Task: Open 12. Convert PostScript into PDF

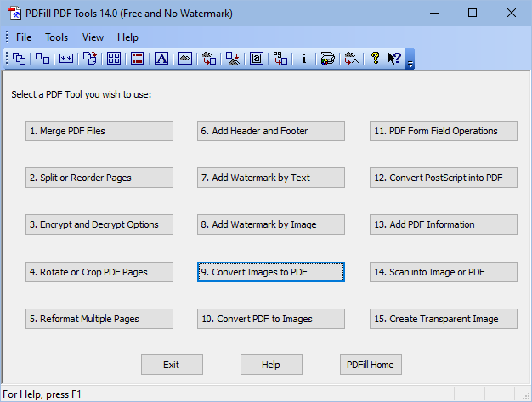Action: pyautogui.click(x=444, y=178)
